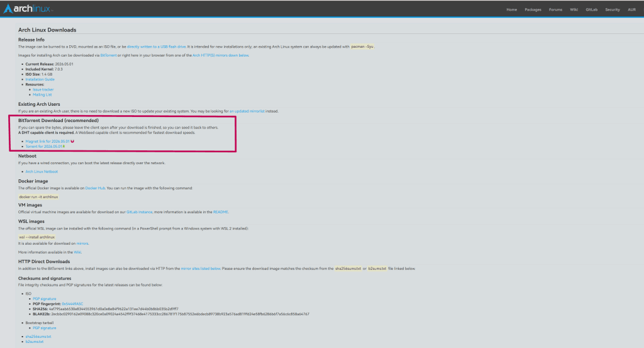Image resolution: width=644 pixels, height=348 pixels.
Task: Open the Wiki link under WSL images
Action: 77,252
